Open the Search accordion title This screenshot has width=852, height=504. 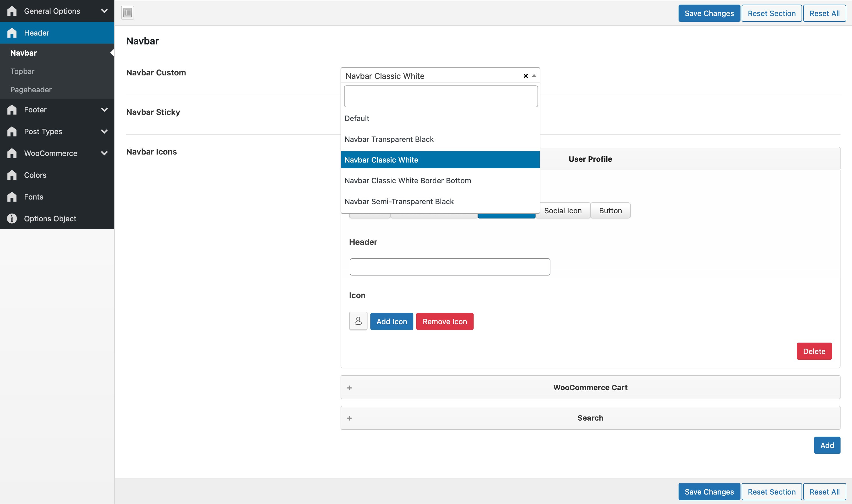pyautogui.click(x=590, y=418)
